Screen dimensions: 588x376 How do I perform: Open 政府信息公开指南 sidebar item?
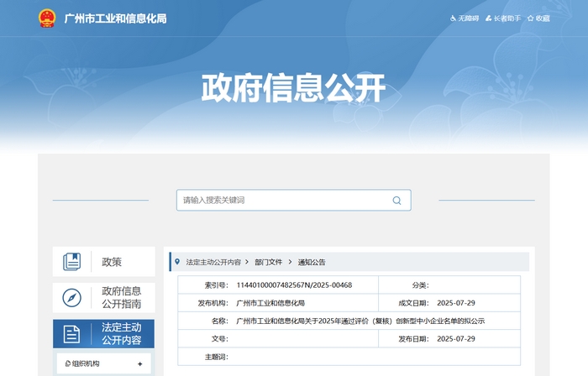[x=104, y=298]
